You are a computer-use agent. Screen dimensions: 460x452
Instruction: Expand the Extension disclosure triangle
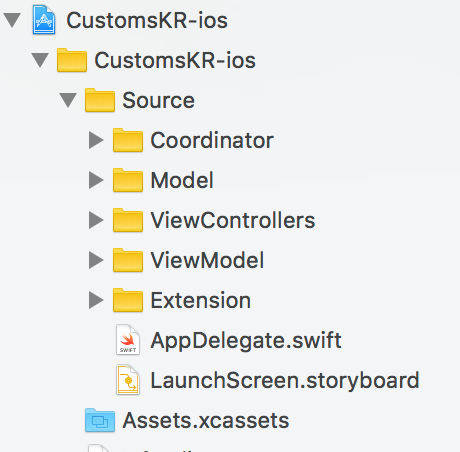click(96, 300)
